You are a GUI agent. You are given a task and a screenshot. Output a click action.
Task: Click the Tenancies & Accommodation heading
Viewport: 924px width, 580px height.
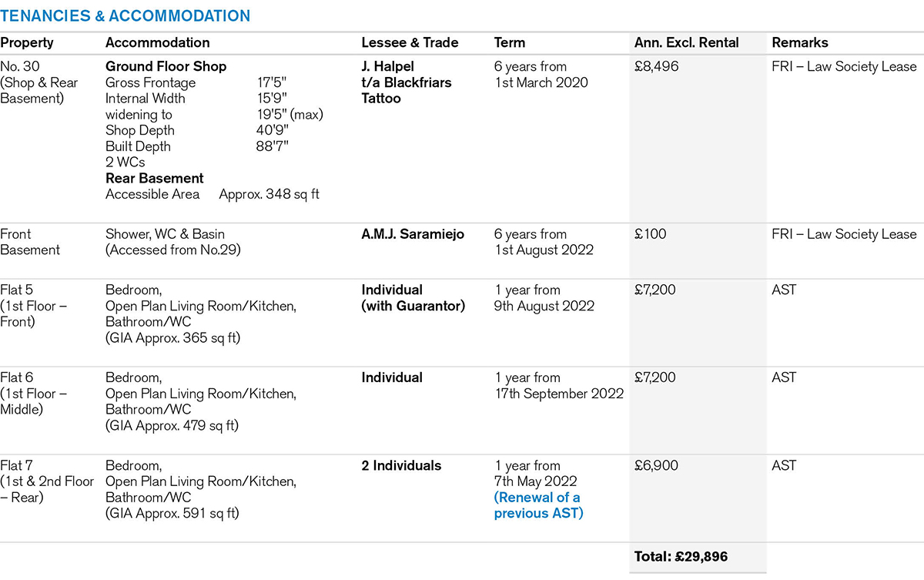click(x=125, y=16)
